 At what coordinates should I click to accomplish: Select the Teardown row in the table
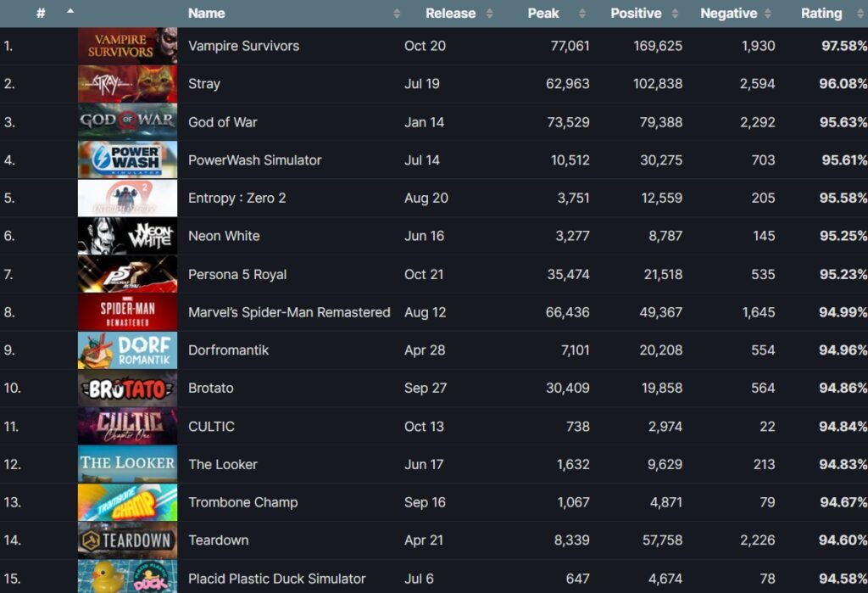pyautogui.click(x=218, y=540)
